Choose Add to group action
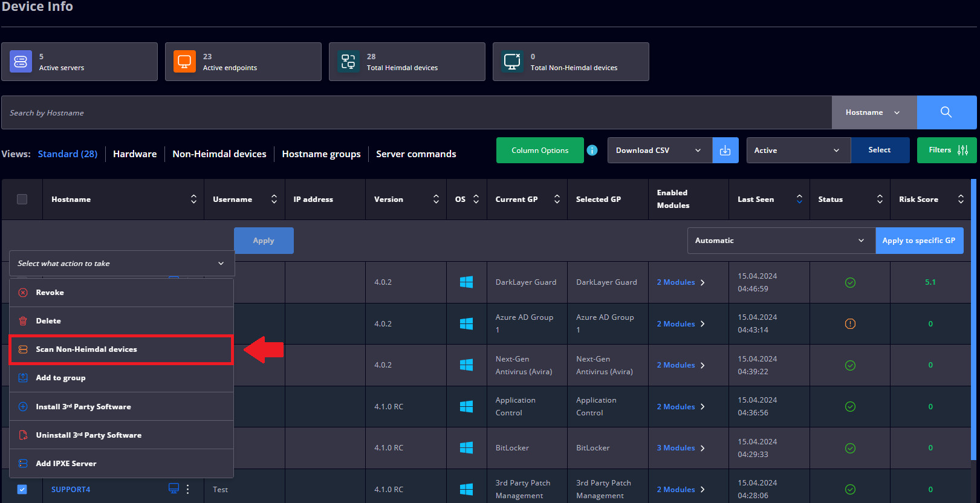This screenshot has width=980, height=503. (122, 378)
